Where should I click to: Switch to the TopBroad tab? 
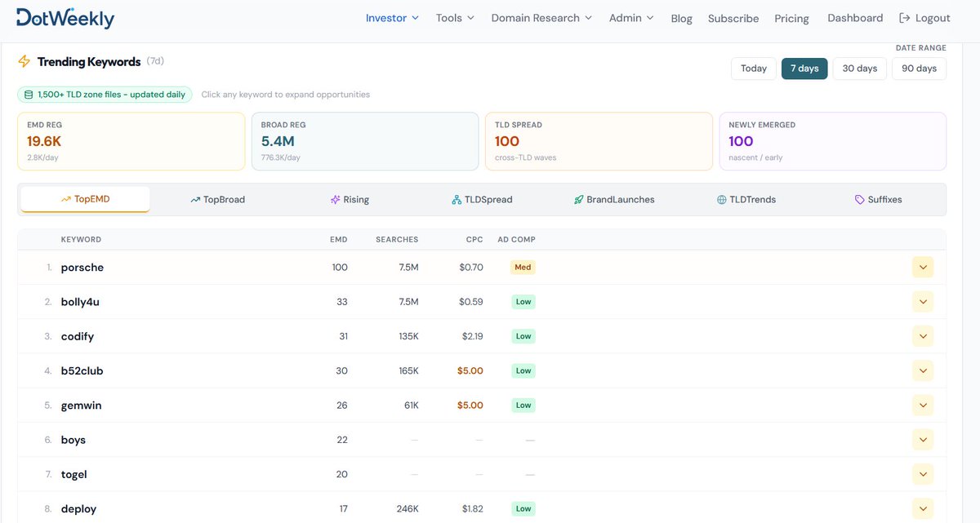click(x=217, y=199)
